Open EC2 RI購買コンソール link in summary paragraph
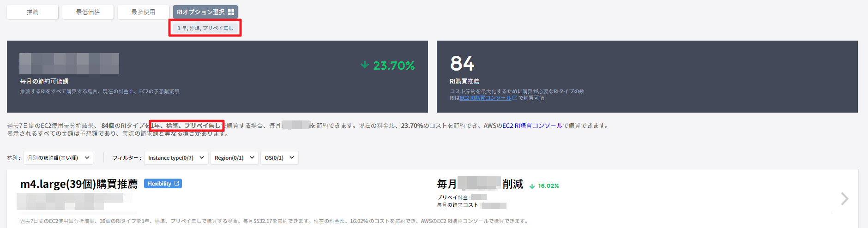The image size is (868, 228). pos(532,126)
